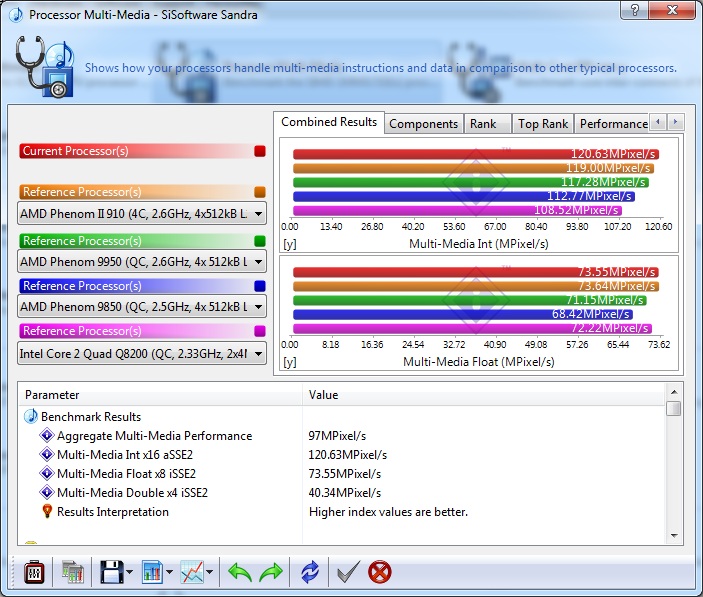Go back with the green left arrow

240,572
